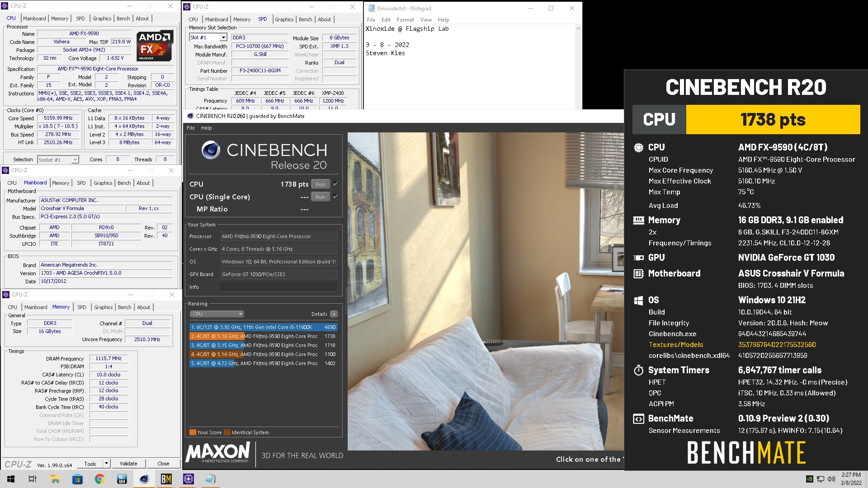Run the Cinebench CPU multi-core test
This screenshot has width=868, height=488.
click(320, 184)
